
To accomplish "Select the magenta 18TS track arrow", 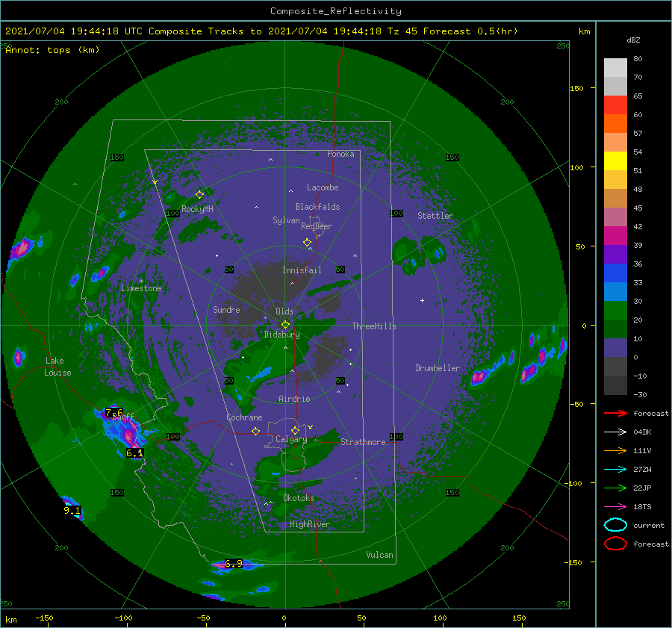I will click(x=615, y=506).
